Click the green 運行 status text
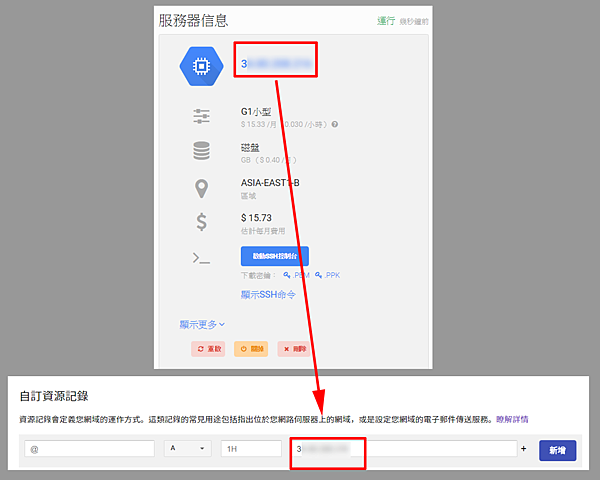Image resolution: width=600 pixels, height=480 pixels. [386, 21]
